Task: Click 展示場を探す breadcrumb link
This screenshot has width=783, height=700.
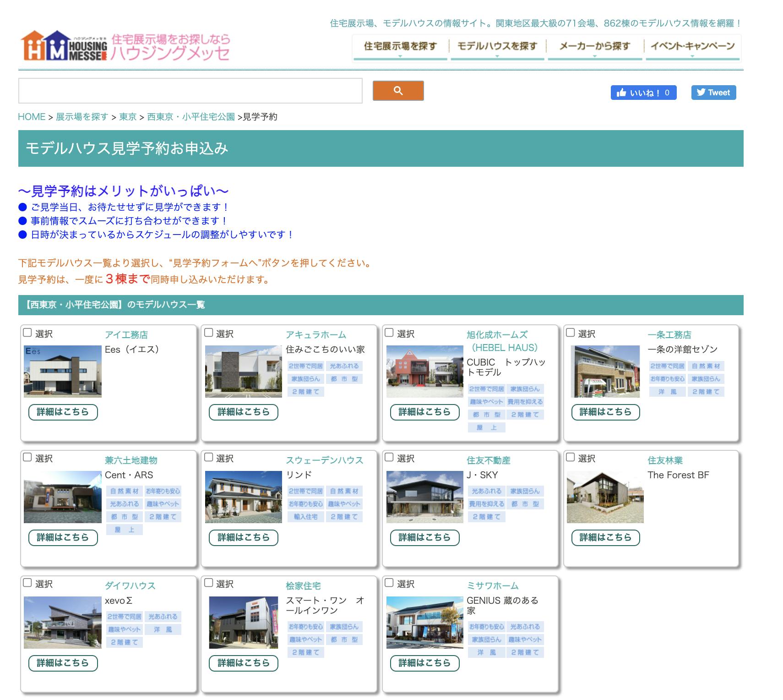Action: [82, 117]
